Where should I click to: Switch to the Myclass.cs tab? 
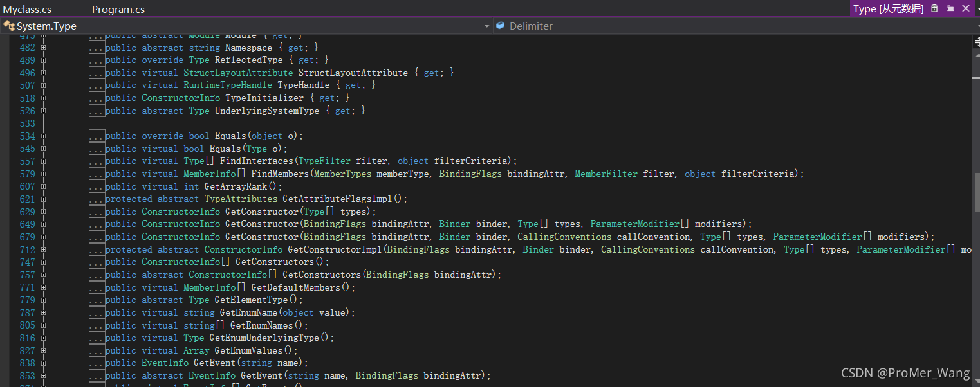pyautogui.click(x=27, y=9)
